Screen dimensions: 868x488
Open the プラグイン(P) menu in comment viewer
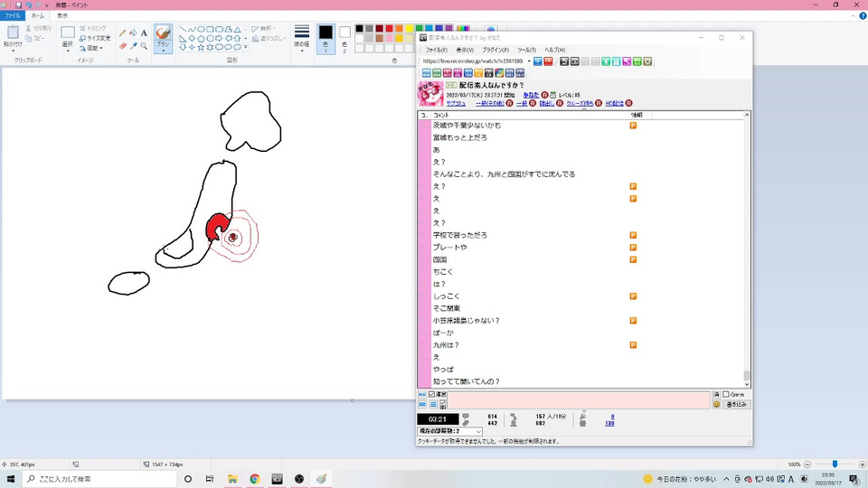495,50
